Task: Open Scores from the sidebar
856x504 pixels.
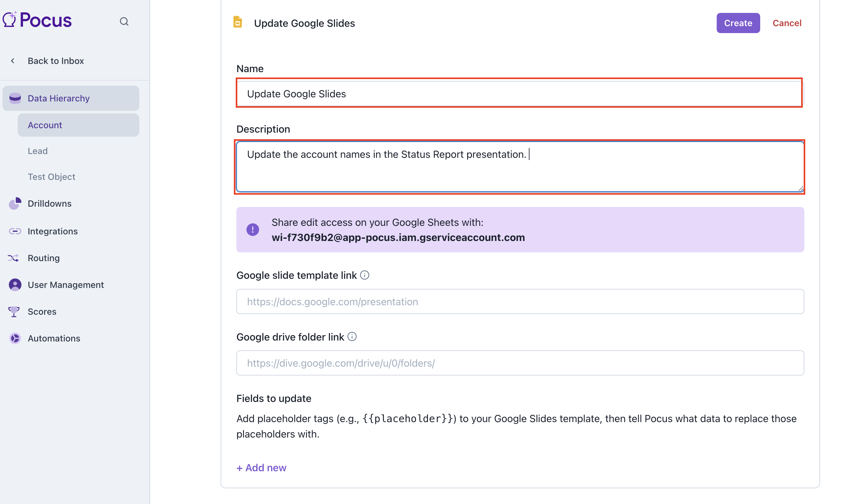Action: tap(42, 312)
